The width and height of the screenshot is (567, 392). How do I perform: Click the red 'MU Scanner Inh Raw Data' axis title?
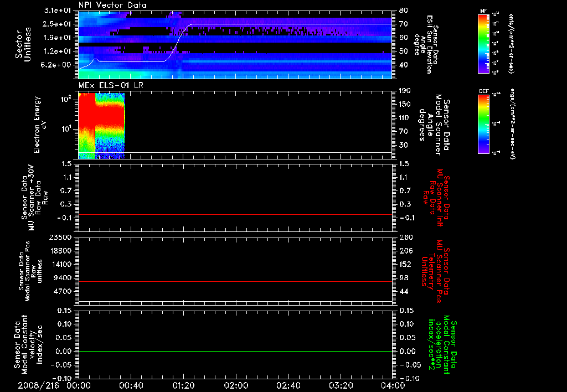pyautogui.click(x=437, y=198)
